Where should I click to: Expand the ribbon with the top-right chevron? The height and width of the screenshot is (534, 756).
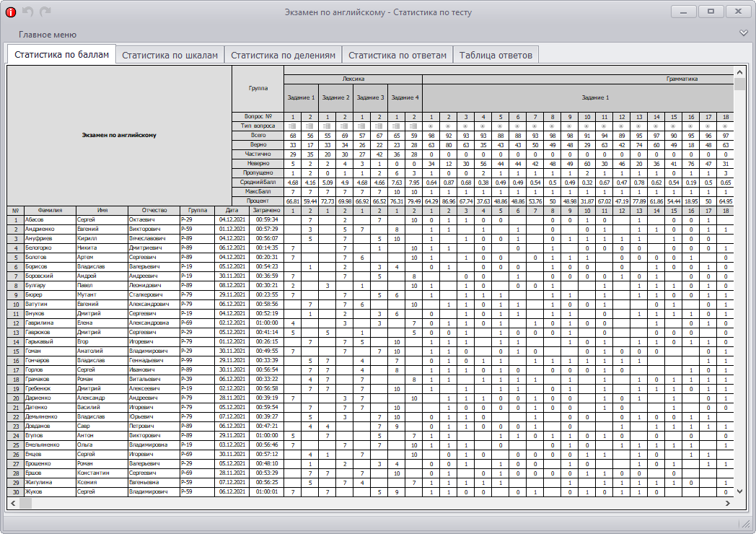[x=743, y=32]
